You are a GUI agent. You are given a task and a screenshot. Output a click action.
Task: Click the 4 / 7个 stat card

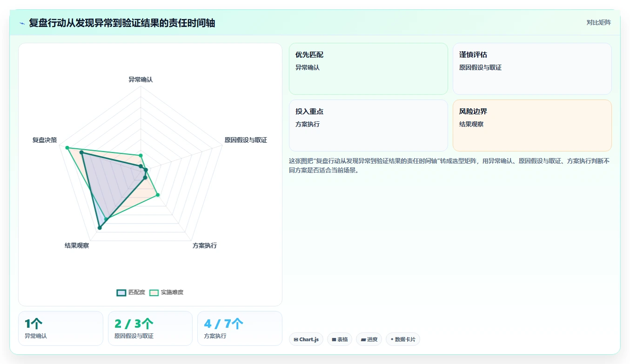pyautogui.click(x=240, y=328)
